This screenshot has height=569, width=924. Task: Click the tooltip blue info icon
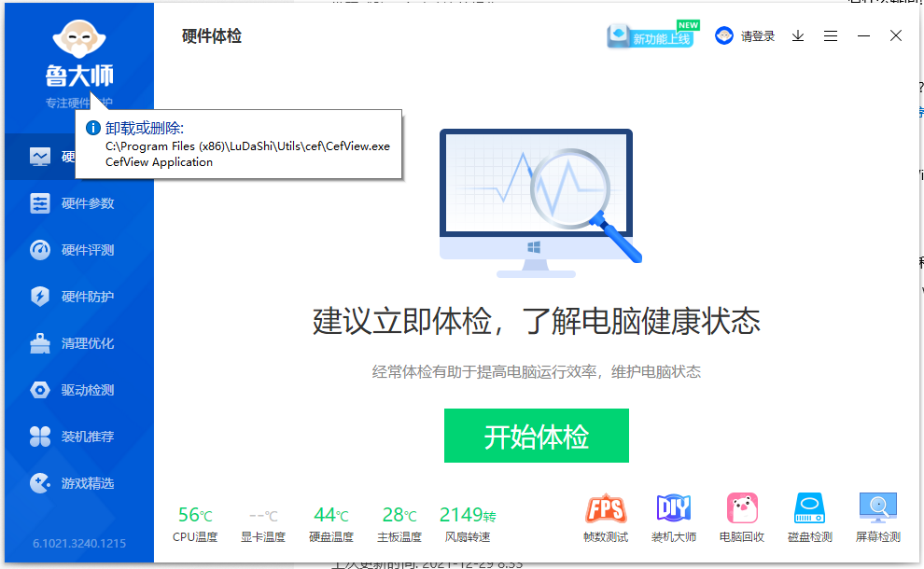(93, 128)
